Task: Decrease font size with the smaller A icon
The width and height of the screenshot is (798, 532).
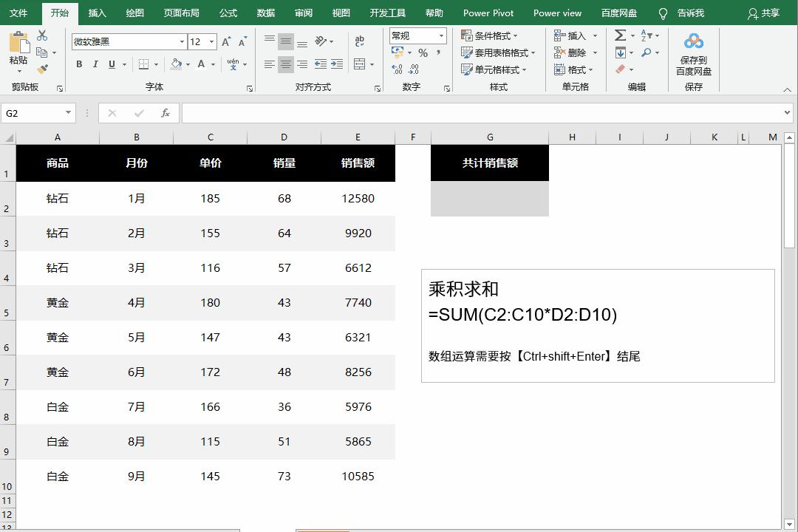Action: (243, 41)
